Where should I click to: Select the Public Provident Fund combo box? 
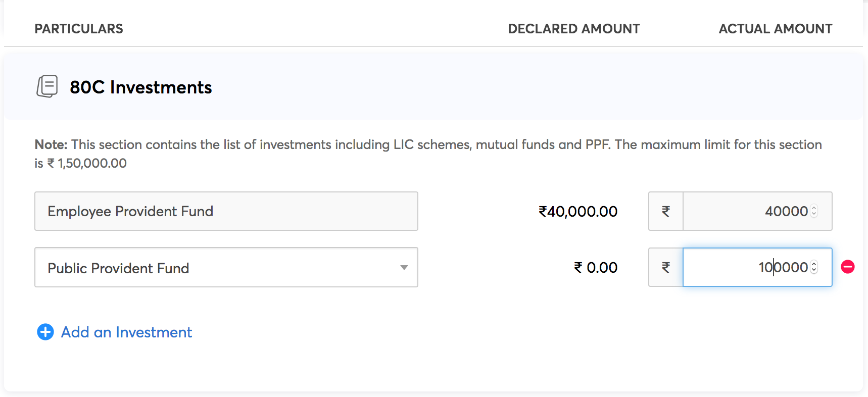click(217, 267)
